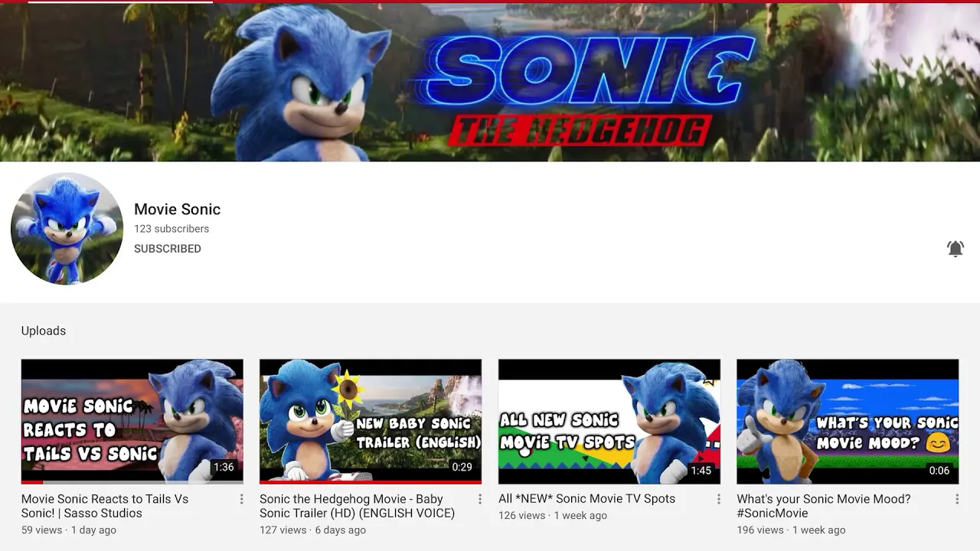Open three-dot menu for Sonic Movie Mood video
The width and height of the screenshot is (980, 551).
[x=957, y=499]
